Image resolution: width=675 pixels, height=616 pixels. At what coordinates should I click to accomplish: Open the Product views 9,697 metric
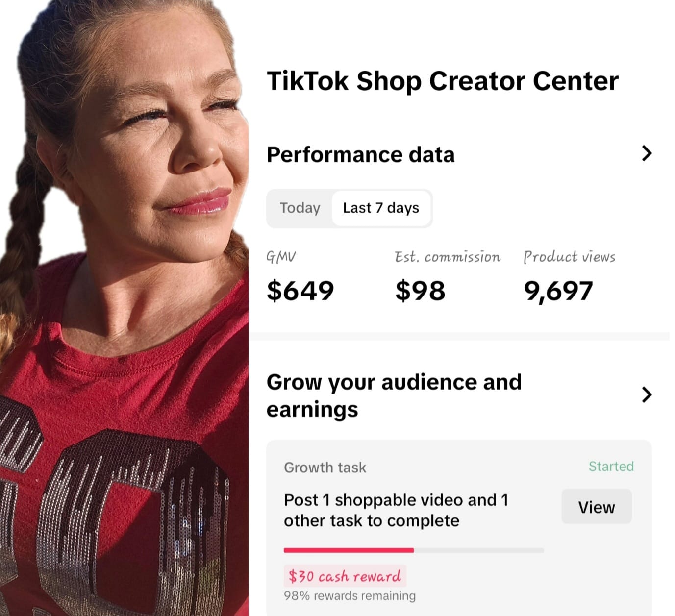tap(569, 277)
